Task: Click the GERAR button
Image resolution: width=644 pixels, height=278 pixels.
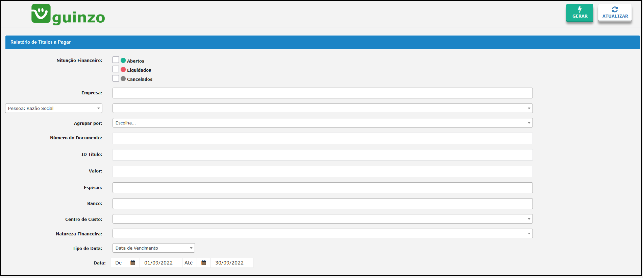Action: point(580,13)
